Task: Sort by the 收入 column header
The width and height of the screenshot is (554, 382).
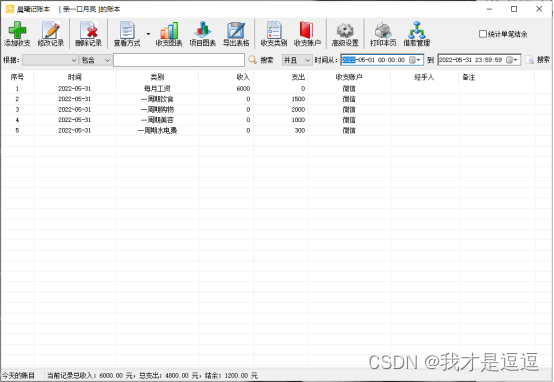Action: [226, 77]
